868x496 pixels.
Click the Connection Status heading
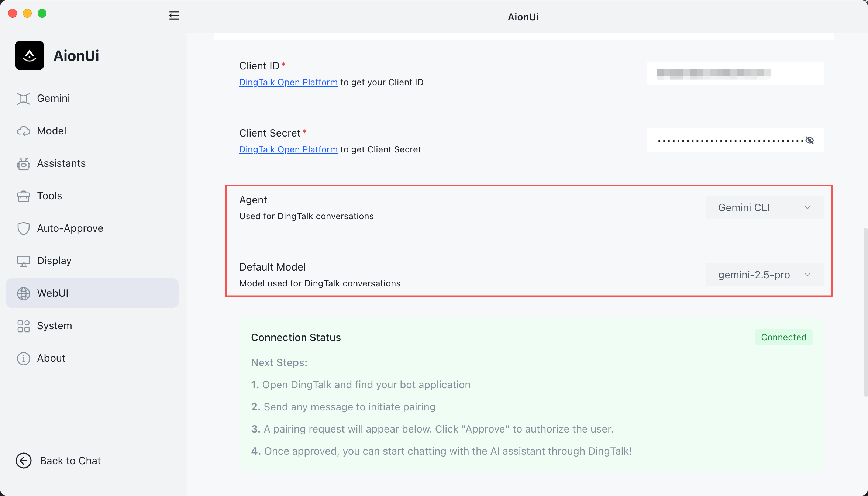click(296, 337)
